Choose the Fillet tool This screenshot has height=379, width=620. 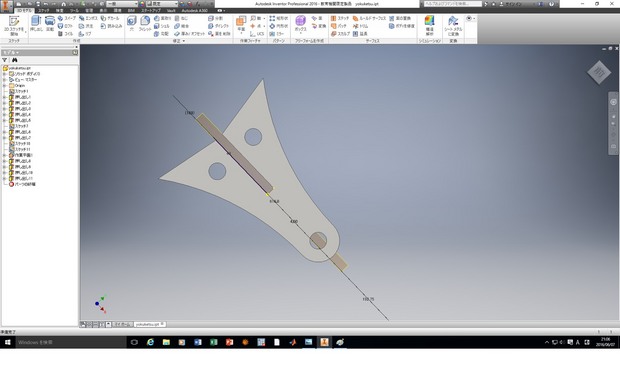tap(145, 24)
